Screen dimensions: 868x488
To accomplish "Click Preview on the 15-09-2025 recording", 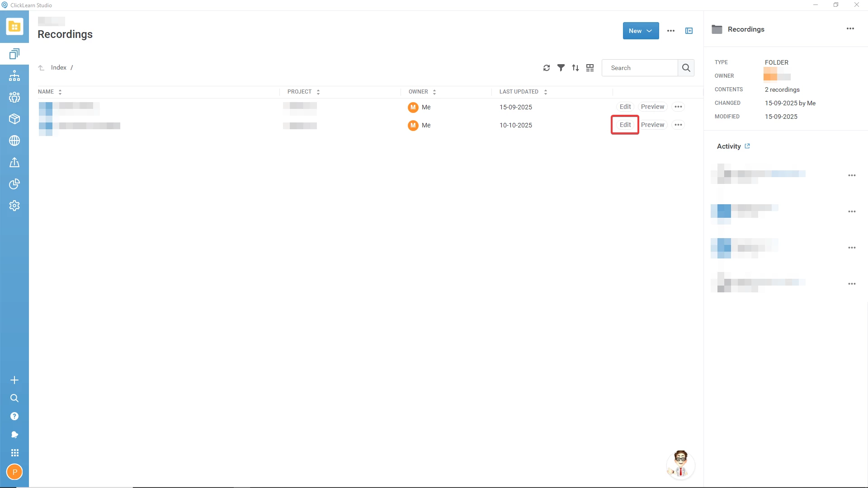I will 652,107.
